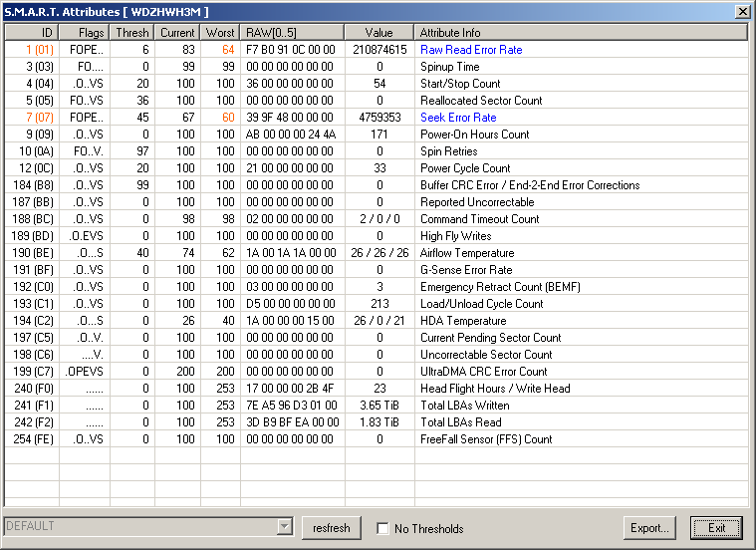The width and height of the screenshot is (756, 550).
Task: Click the resfresh button
Action: coord(332,527)
